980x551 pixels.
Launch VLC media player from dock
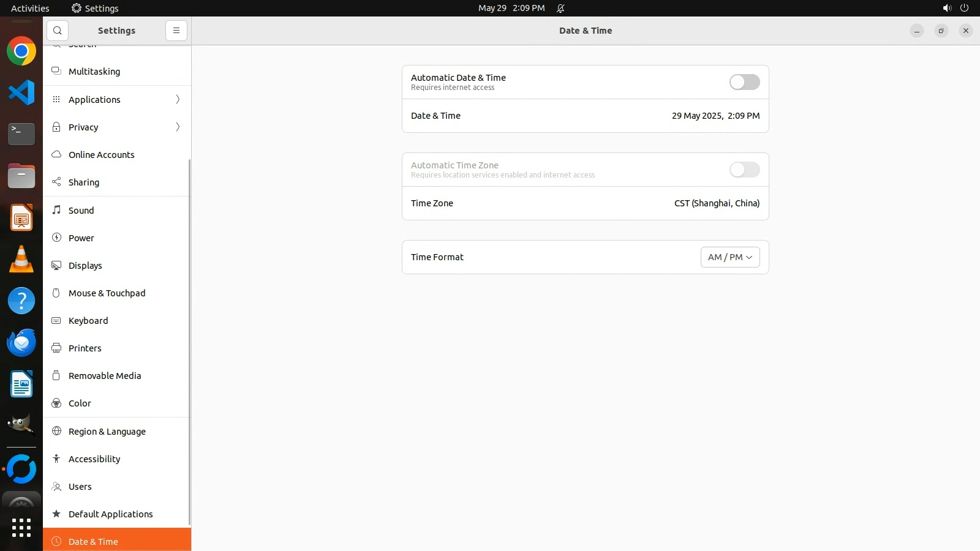pos(21,260)
